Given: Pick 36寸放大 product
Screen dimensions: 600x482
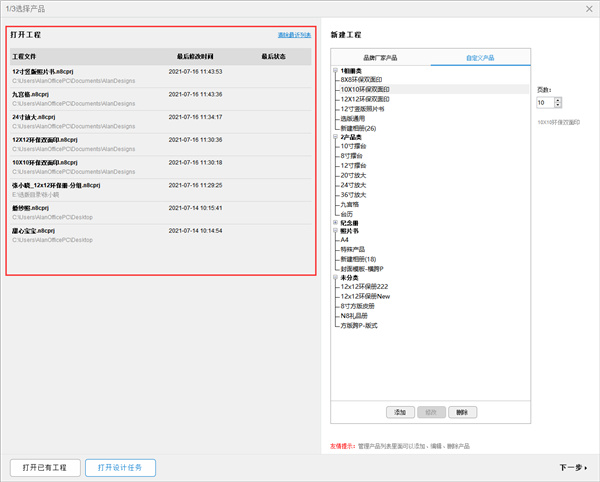Looking at the screenshot, I should [353, 195].
